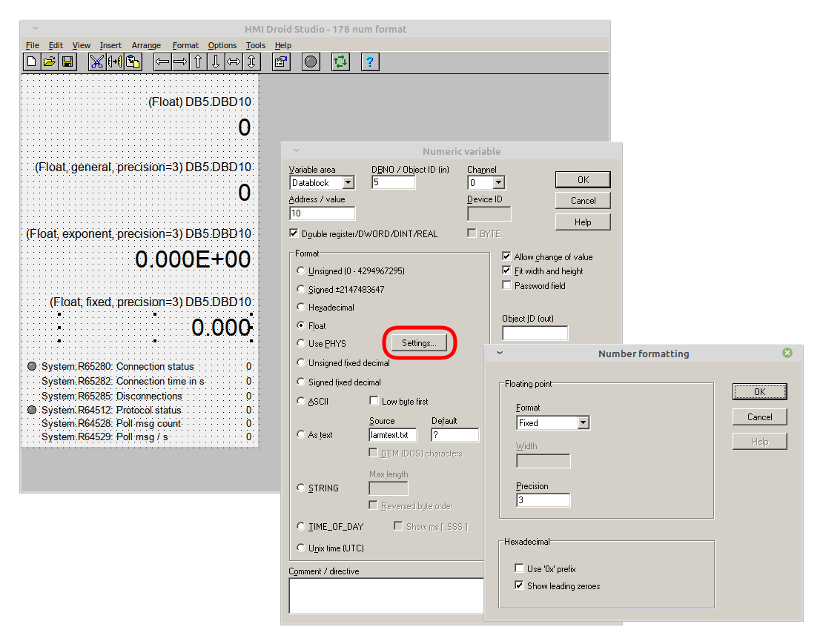The width and height of the screenshot is (823, 644).
Task: Click the Open folder toolbar icon
Action: pyautogui.click(x=50, y=62)
